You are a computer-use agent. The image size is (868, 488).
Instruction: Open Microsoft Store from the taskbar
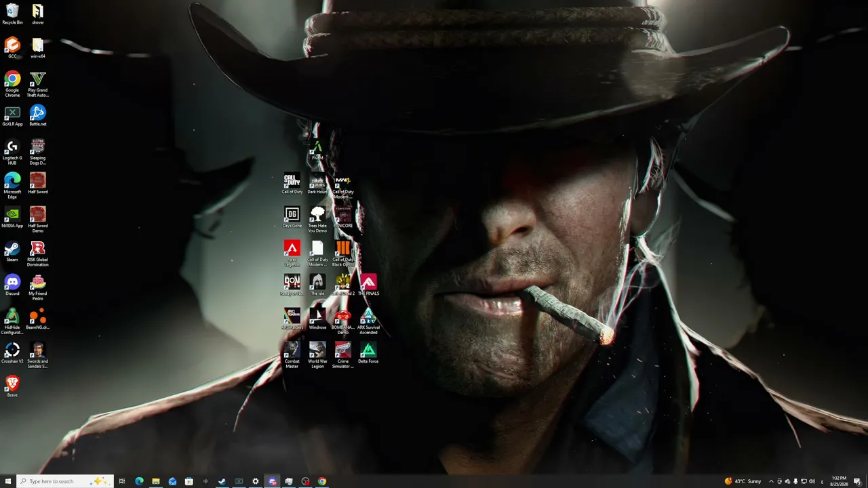tap(189, 481)
